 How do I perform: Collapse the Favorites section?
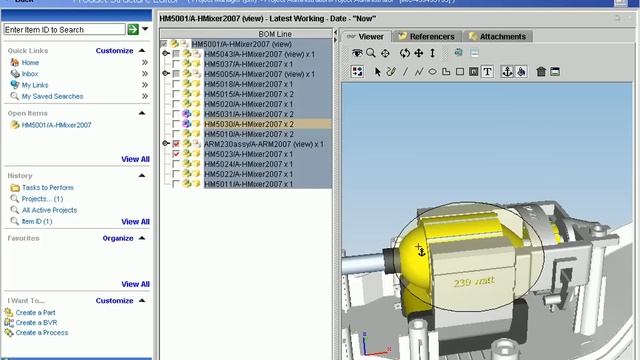(x=142, y=238)
